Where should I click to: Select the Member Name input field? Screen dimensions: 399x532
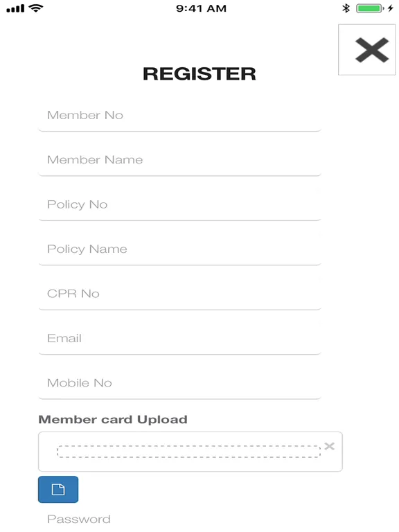coord(180,160)
